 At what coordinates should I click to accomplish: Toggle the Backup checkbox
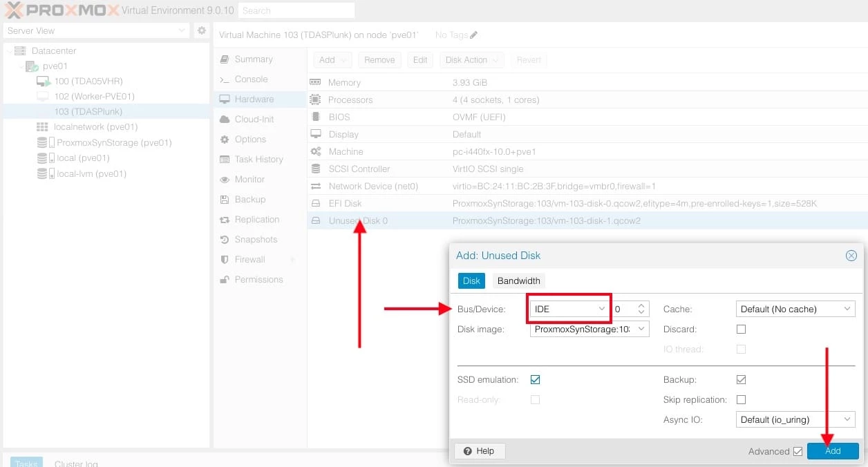741,380
